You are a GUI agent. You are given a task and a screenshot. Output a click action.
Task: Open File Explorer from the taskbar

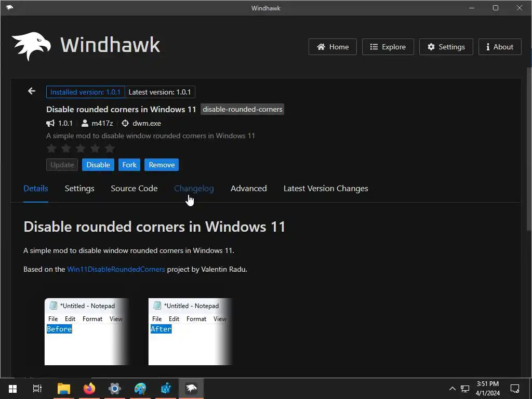point(64,389)
